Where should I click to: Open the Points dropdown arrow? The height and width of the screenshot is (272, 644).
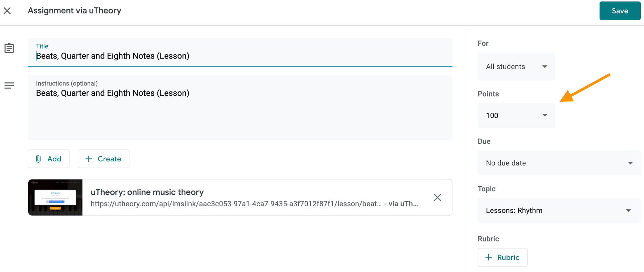pyautogui.click(x=545, y=115)
